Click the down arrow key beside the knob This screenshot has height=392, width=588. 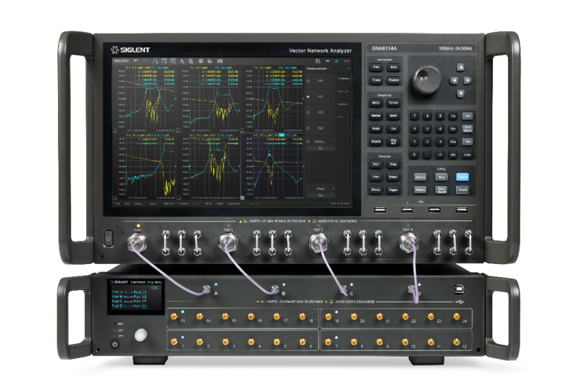(461, 94)
